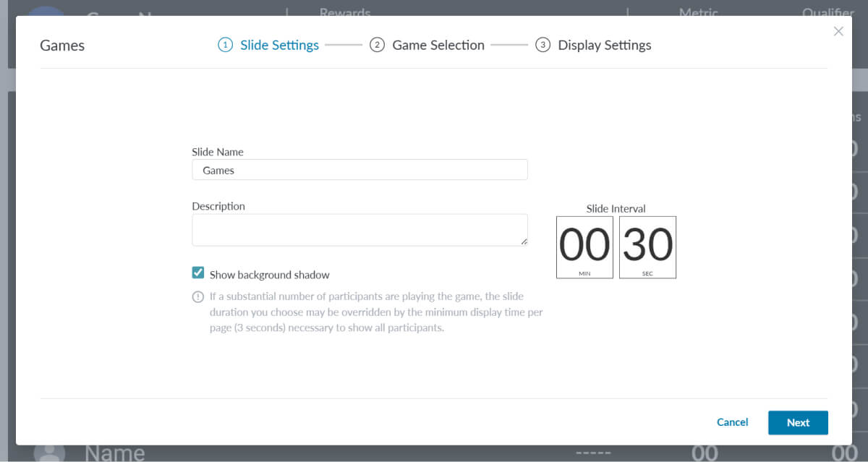Uncheck the Show background shadow checkbox
Screen dimensions: 868x462
point(198,273)
